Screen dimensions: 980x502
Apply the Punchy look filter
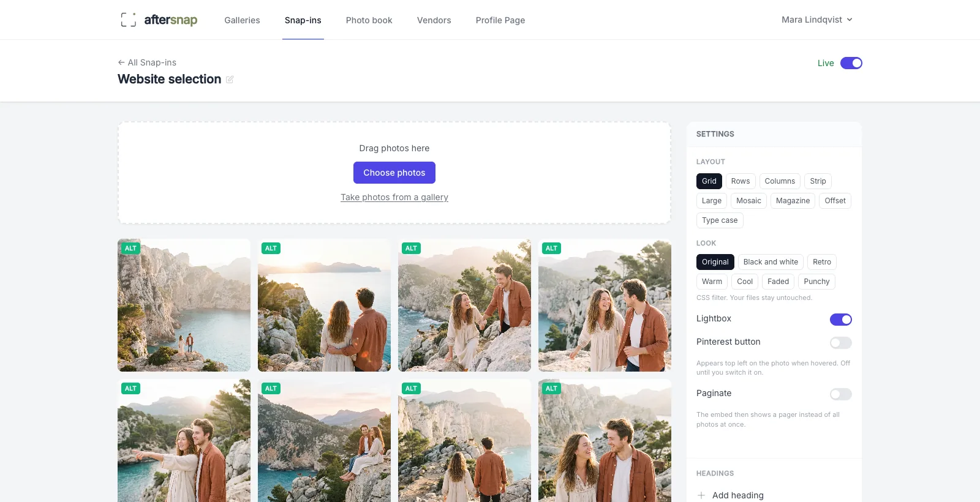point(816,282)
